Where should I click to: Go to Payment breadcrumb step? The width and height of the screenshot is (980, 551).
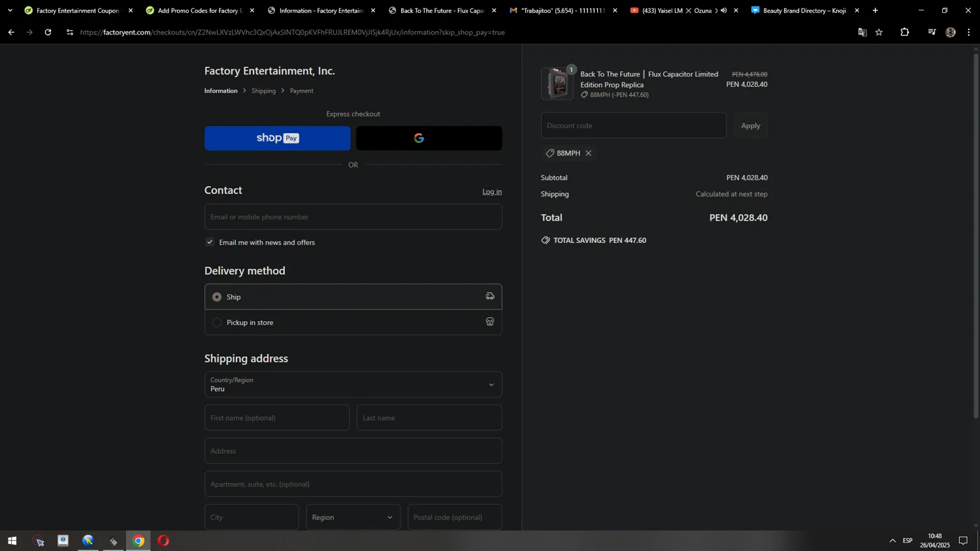pos(301,91)
